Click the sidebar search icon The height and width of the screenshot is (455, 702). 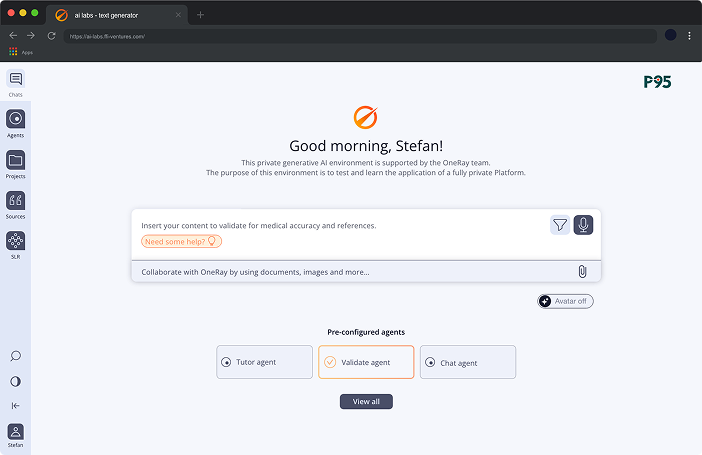tap(15, 356)
